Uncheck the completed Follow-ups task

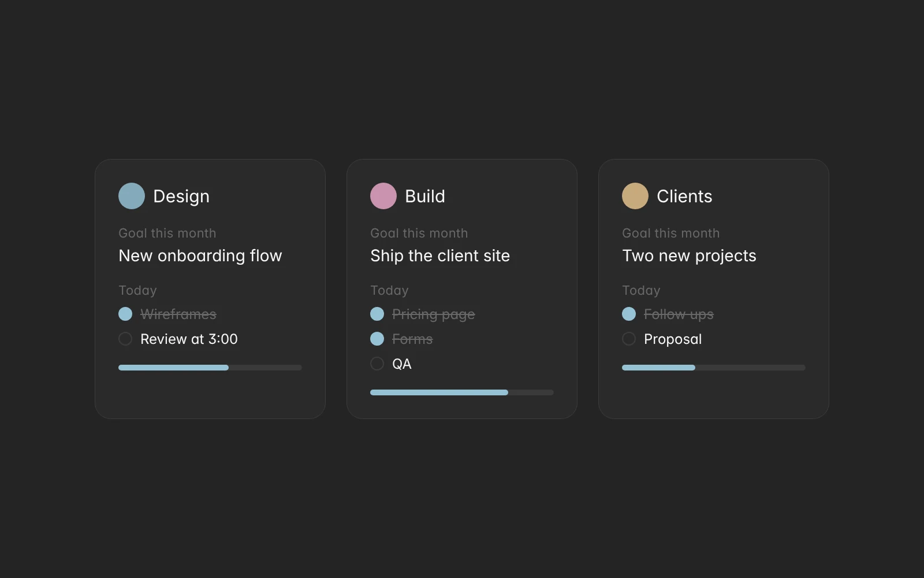[x=629, y=314]
